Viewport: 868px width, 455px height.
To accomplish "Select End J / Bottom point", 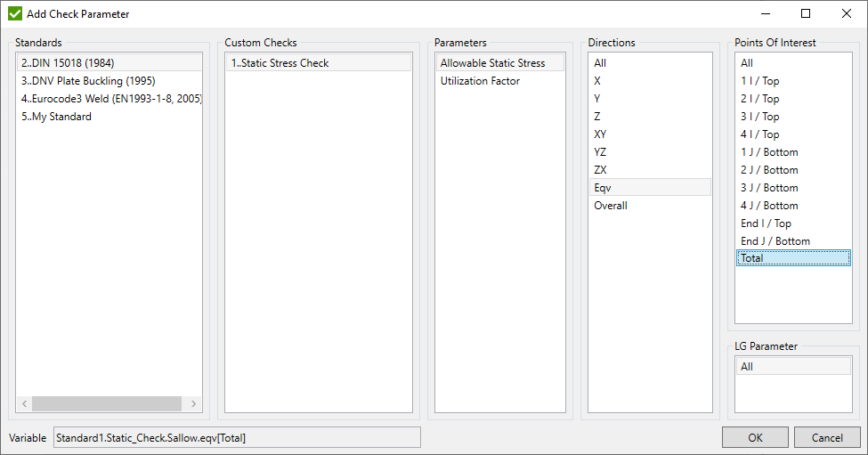I will [x=775, y=241].
